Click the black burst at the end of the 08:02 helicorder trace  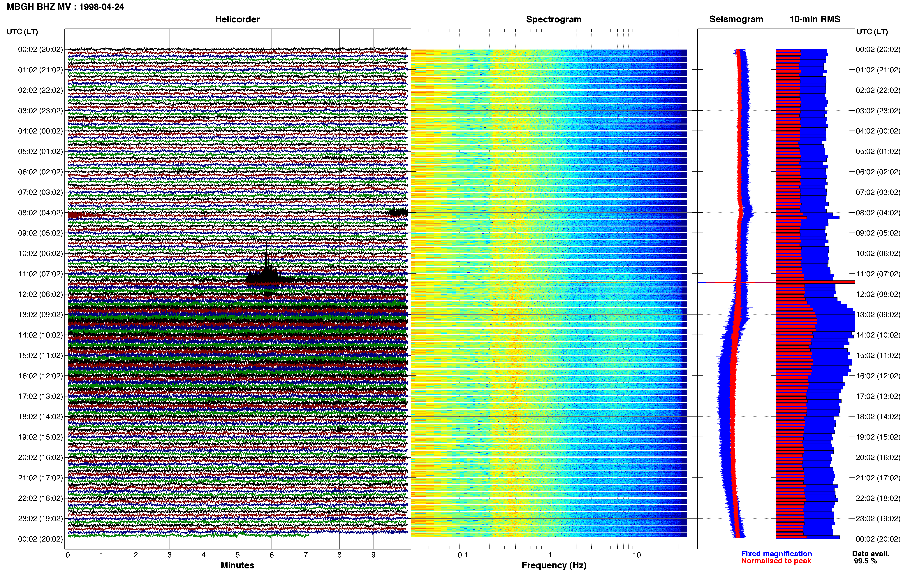click(x=398, y=212)
